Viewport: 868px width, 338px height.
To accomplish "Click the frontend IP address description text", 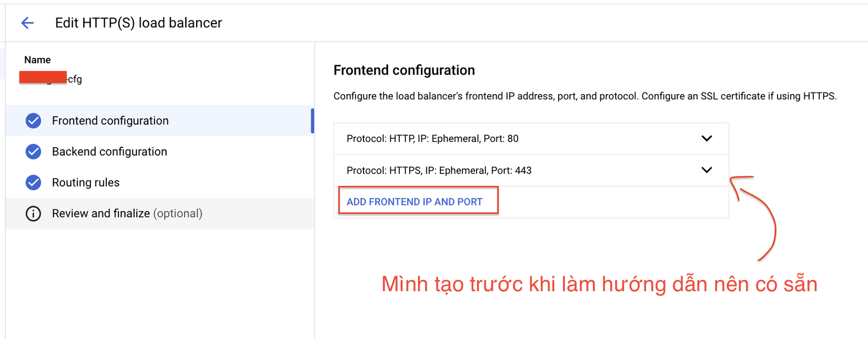I will pos(585,96).
